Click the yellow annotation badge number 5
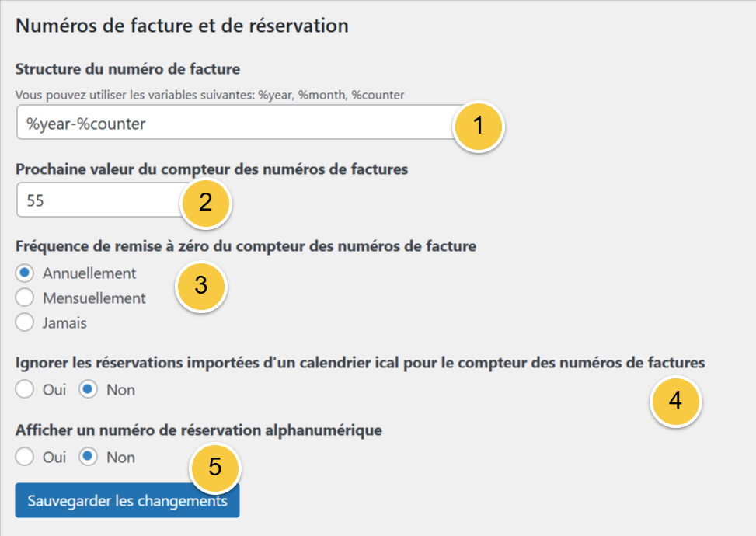Viewport: 756px width, 536px height. 215,468
